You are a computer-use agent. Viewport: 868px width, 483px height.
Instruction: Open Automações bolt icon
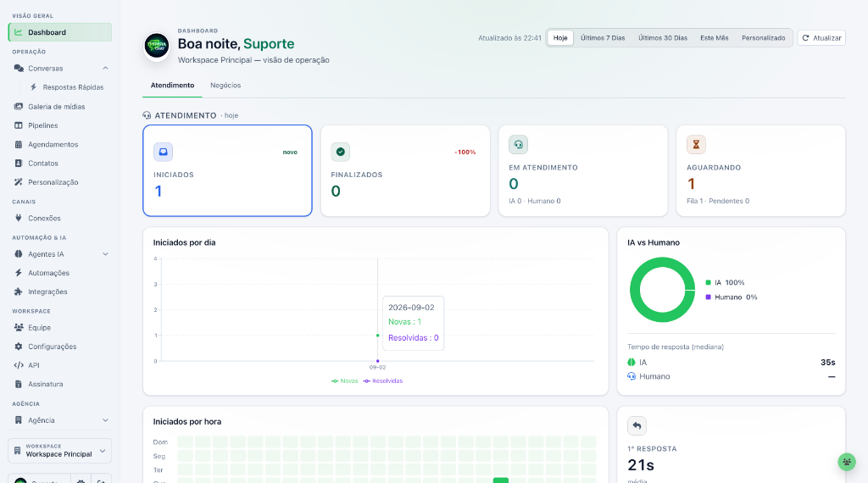(19, 273)
